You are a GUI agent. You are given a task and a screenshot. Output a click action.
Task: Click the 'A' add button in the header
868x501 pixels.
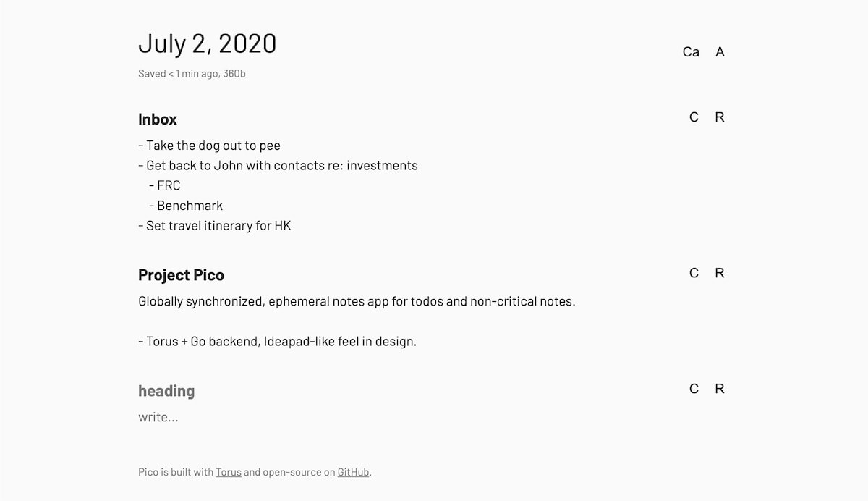point(720,52)
